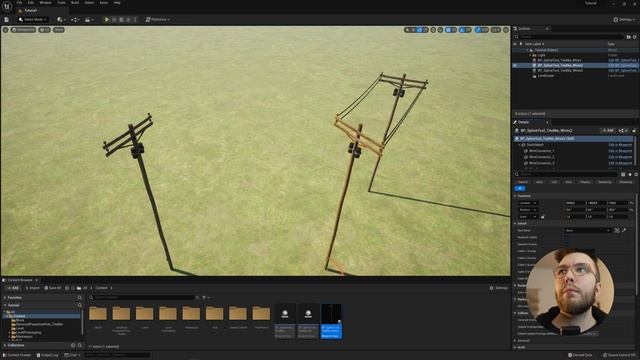
Task: Click the Outliner visibility column header eye
Action: coord(515,44)
